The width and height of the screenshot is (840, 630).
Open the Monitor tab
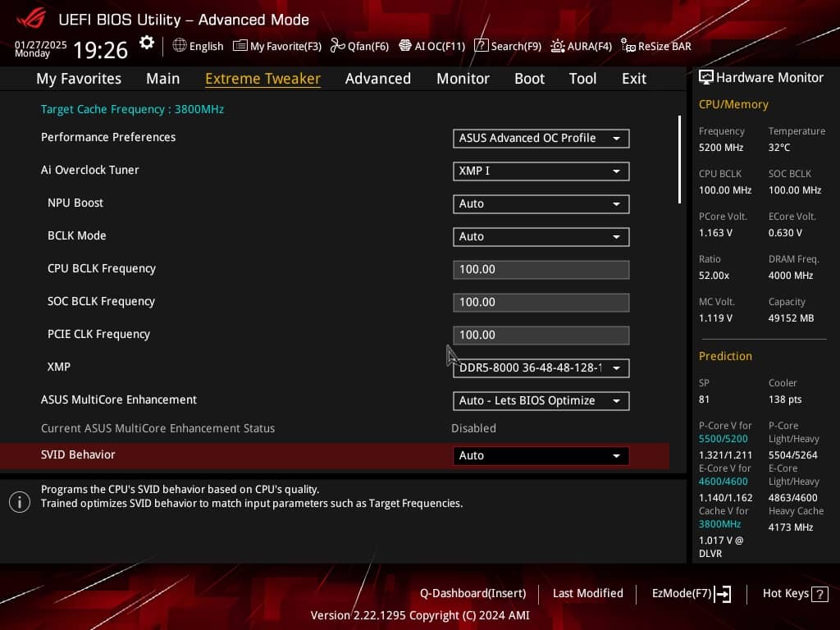click(463, 79)
